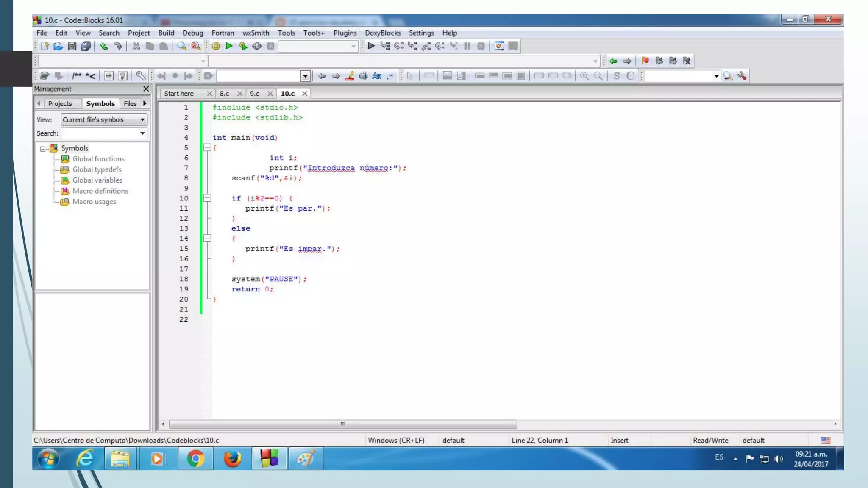This screenshot has width=868, height=488.
Task: Switch to the 9.c editor tab
Action: (255, 94)
